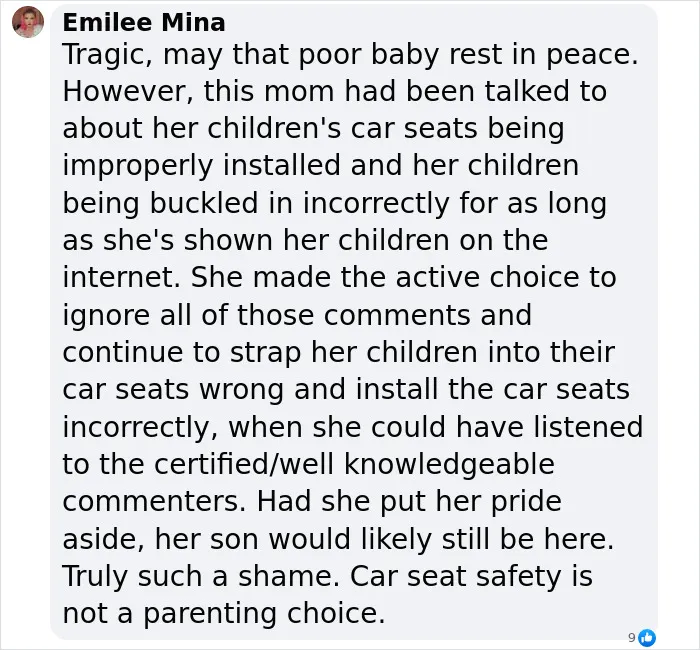The width and height of the screenshot is (700, 650).
Task: Click the words "Truly such a shame"
Action: (198, 576)
